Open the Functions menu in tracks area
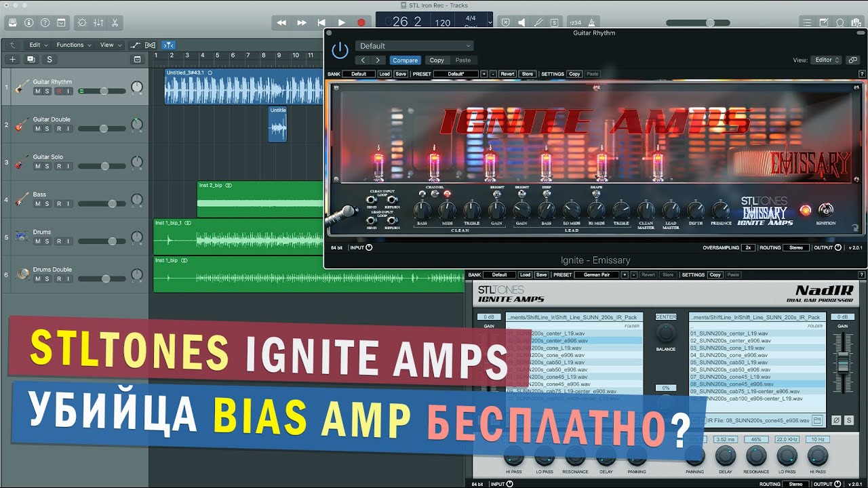The image size is (868, 488). 73,45
